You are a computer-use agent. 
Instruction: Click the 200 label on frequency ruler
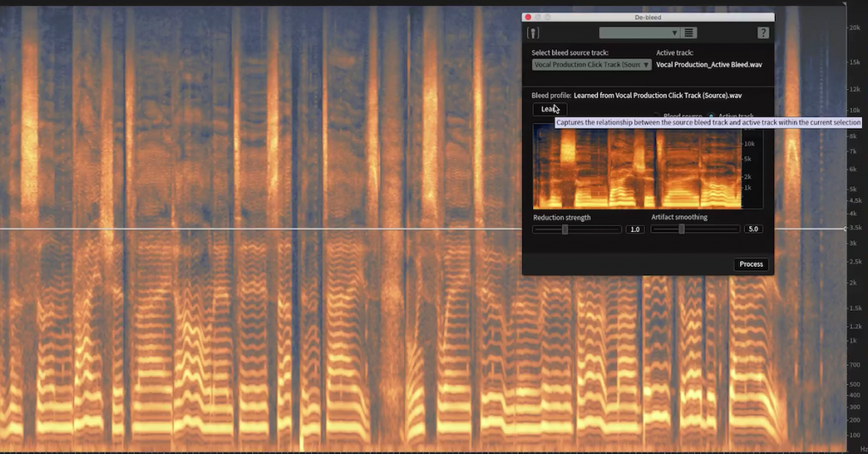855,420
